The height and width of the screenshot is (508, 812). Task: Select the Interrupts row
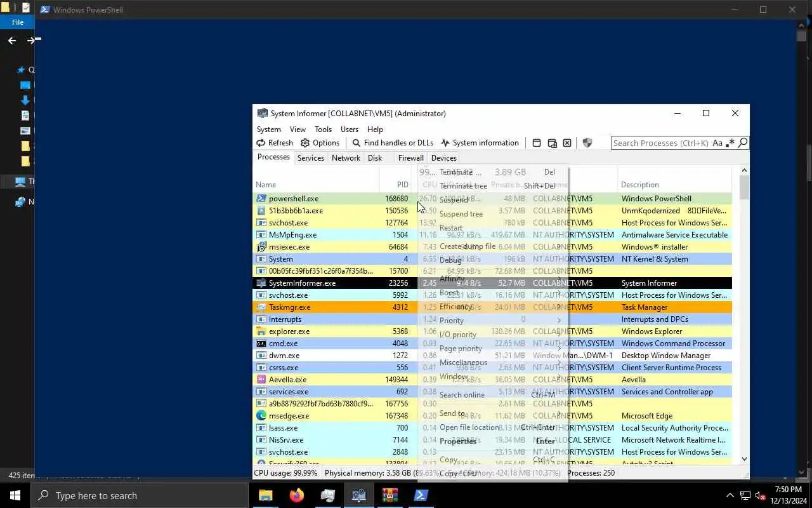tap(492, 319)
